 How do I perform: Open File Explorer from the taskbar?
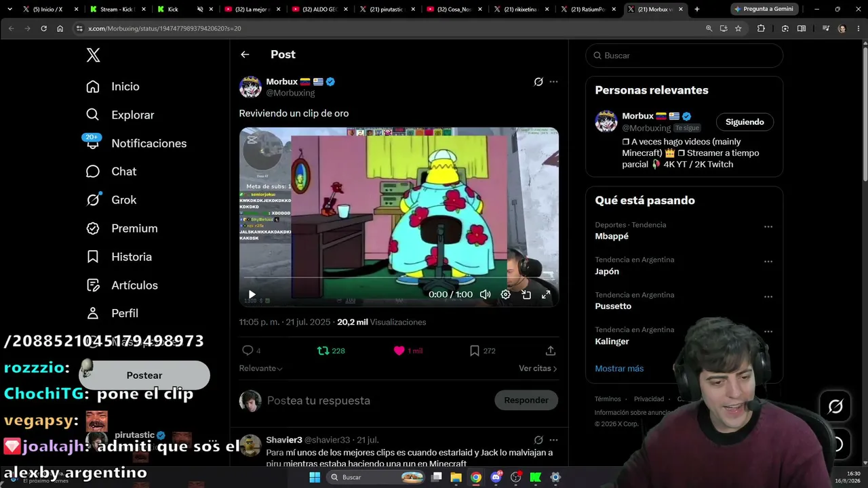point(456,477)
